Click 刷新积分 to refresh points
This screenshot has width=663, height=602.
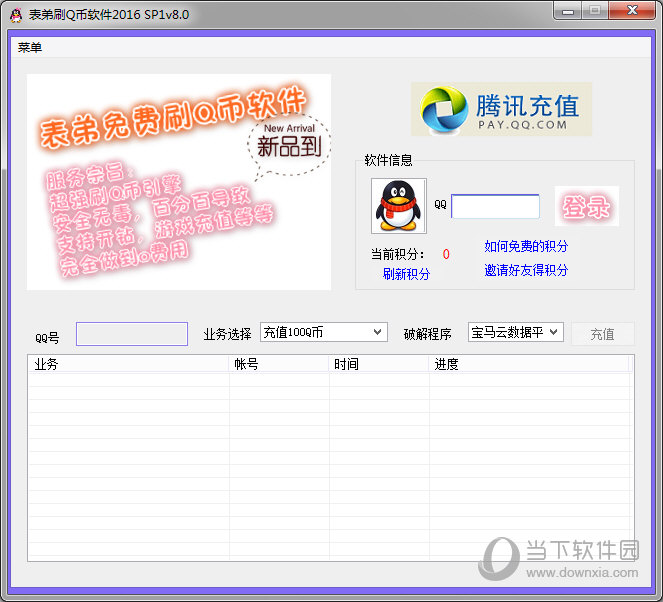tap(406, 274)
